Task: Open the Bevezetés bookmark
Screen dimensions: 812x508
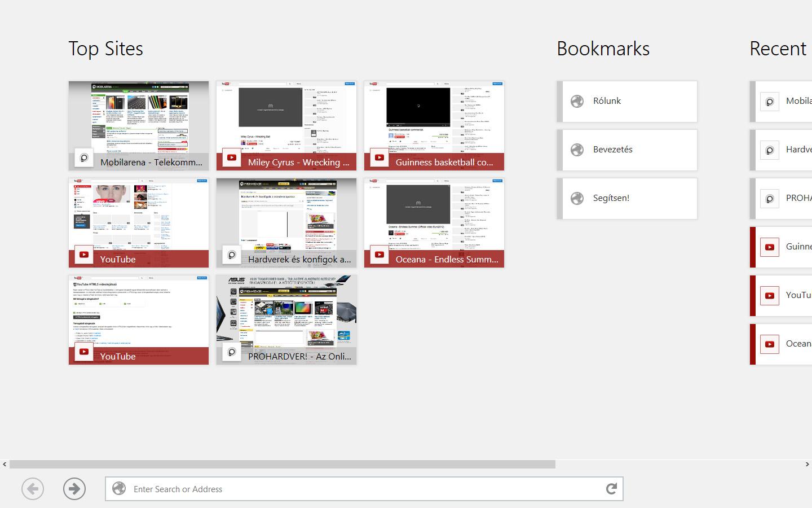Action: [627, 150]
